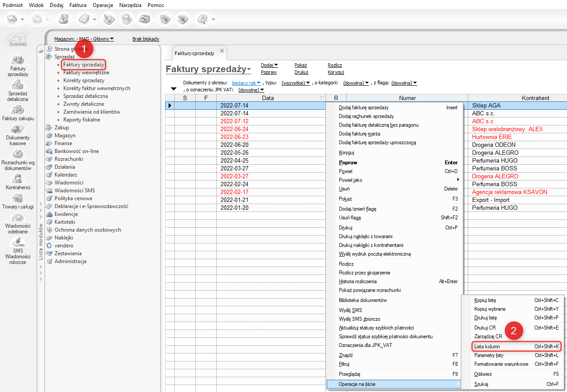This screenshot has width=567, height=392.
Task: Open Sprzedaż detaliczna sidebar shortcut icon
Action: click(x=17, y=86)
